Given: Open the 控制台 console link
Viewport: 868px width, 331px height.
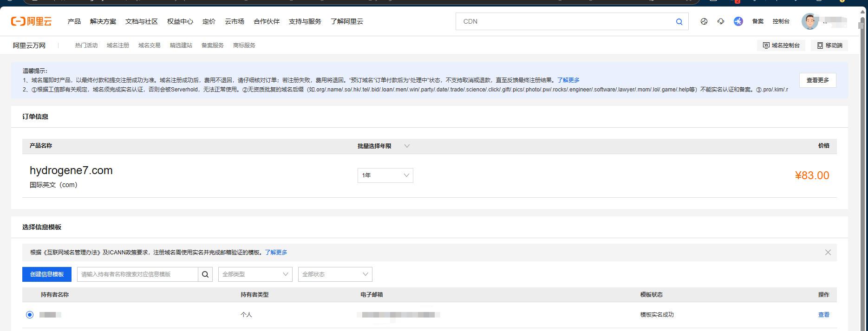Looking at the screenshot, I should click(781, 21).
